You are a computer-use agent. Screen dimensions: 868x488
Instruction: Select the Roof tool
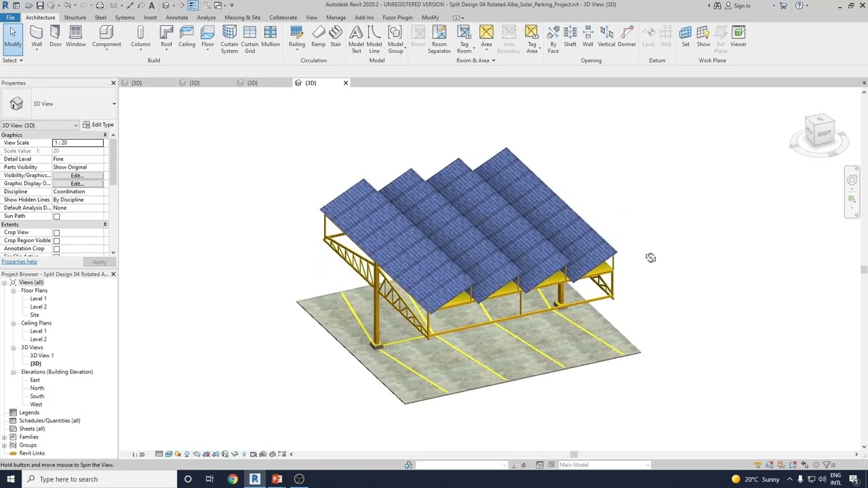click(166, 37)
